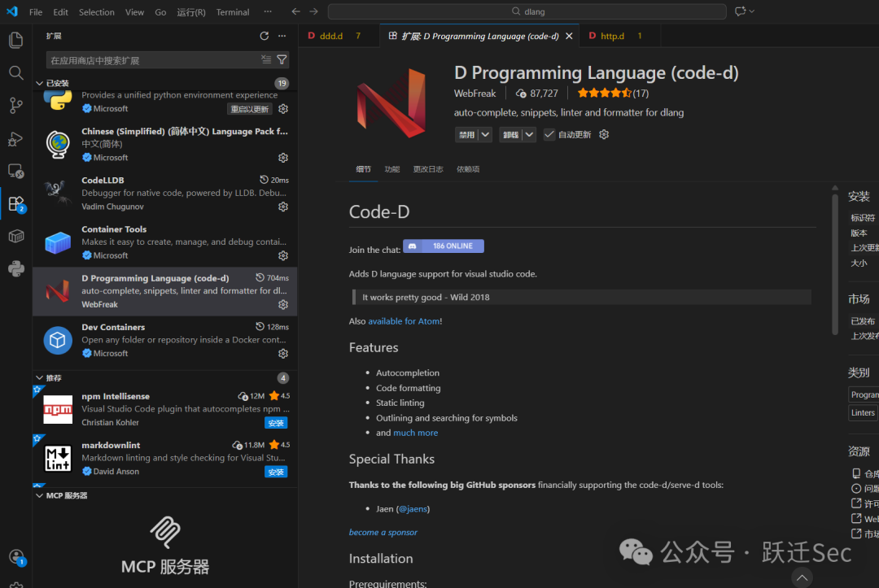The height and width of the screenshot is (588, 879).
Task: Open Terminal menu
Action: (233, 11)
